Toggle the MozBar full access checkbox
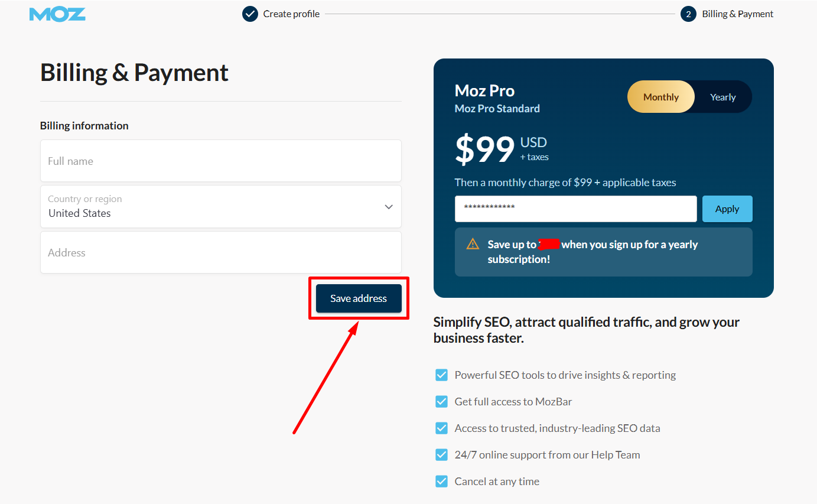The width and height of the screenshot is (817, 504). [x=441, y=401]
